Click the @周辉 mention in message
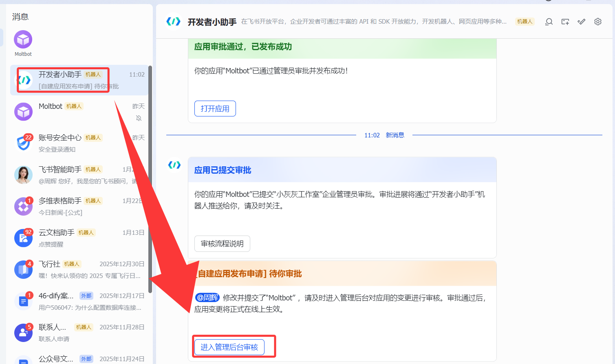The width and height of the screenshot is (615, 364). coord(207,298)
